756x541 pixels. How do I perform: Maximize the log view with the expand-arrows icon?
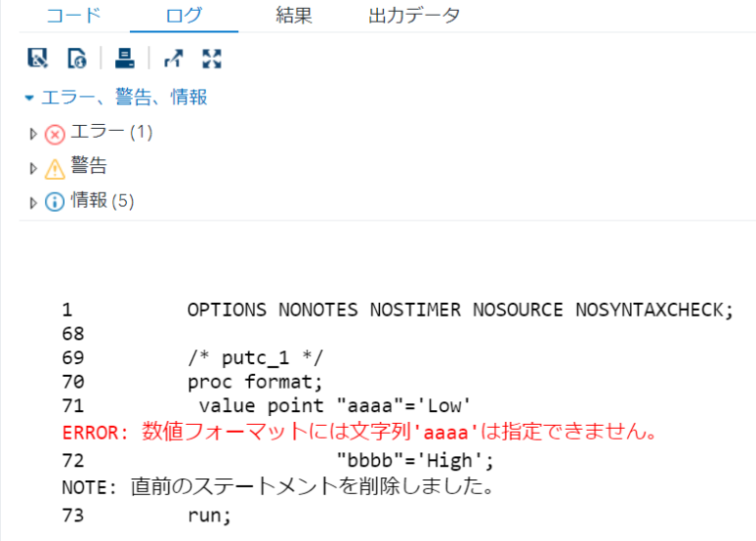point(211,59)
